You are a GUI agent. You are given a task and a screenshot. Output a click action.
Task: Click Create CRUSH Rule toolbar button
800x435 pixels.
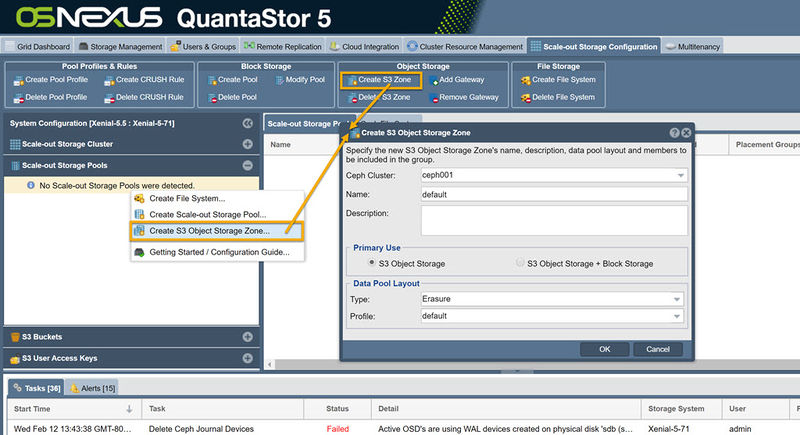point(144,80)
